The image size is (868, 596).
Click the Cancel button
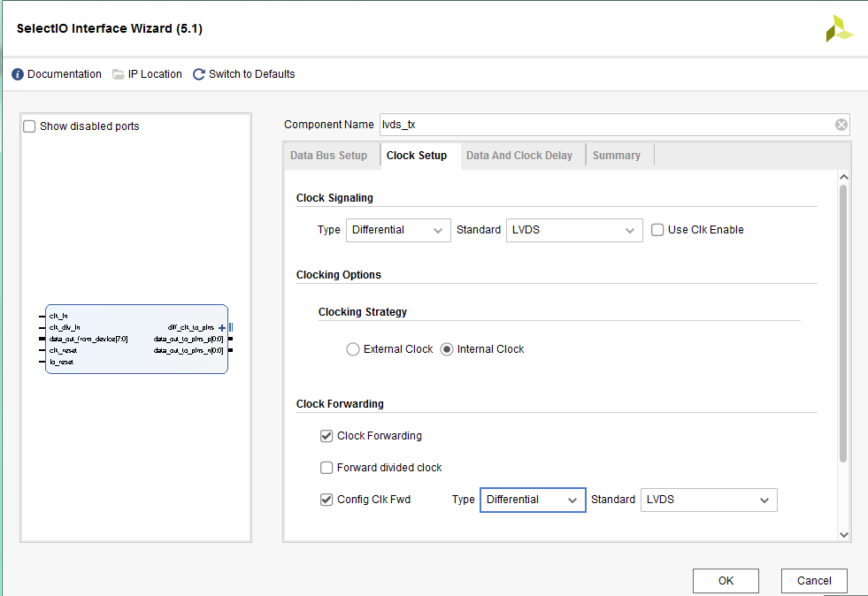click(x=814, y=580)
